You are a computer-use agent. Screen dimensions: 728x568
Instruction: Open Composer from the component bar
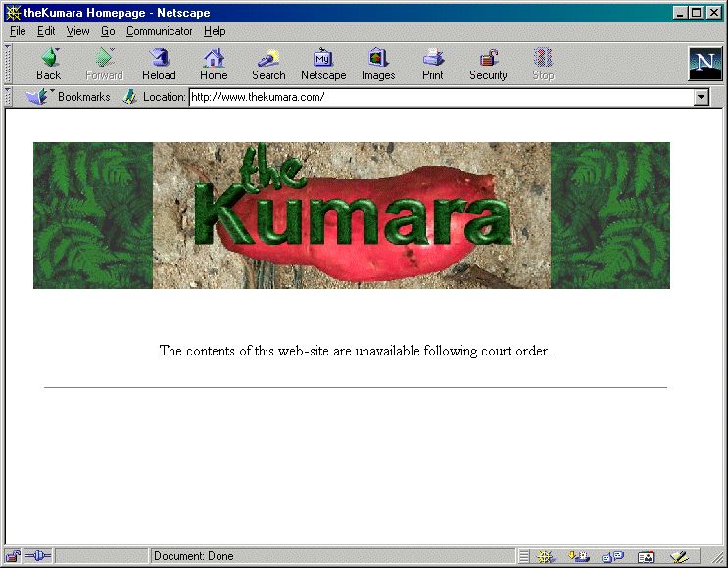(679, 557)
